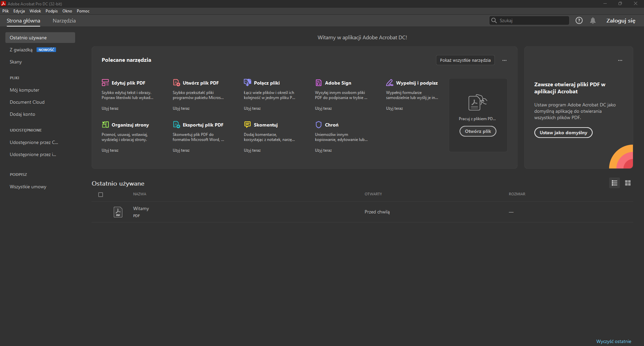
Task: Click into the Szukaj search field
Action: [x=529, y=20]
